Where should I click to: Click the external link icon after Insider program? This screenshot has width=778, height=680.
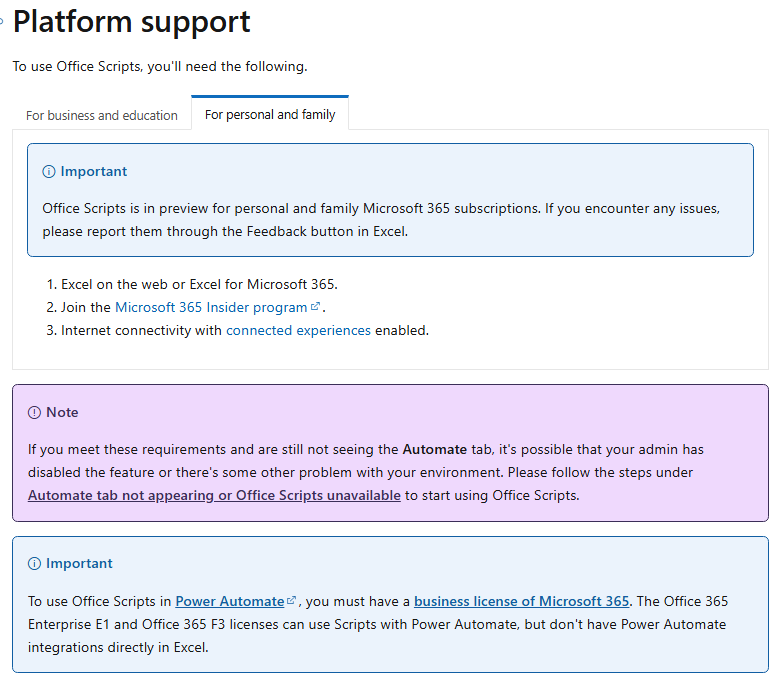pyautogui.click(x=315, y=307)
